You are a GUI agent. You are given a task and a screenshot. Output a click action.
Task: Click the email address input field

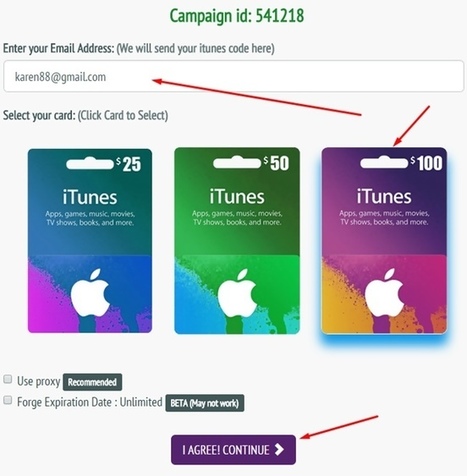click(x=233, y=76)
